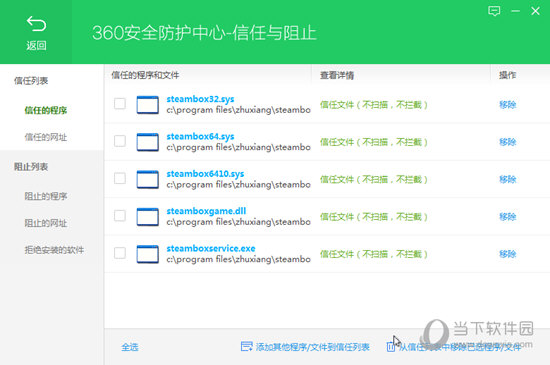This screenshot has width=550, height=365.
Task: Check the steambox32.sys checkbox
Action: (120, 104)
